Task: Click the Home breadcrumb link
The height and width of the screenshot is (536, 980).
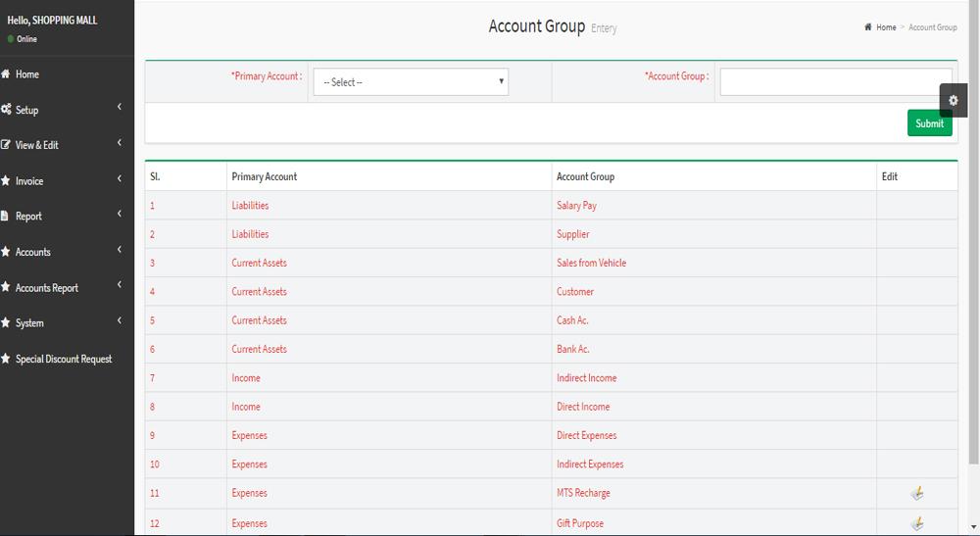Action: [x=886, y=27]
